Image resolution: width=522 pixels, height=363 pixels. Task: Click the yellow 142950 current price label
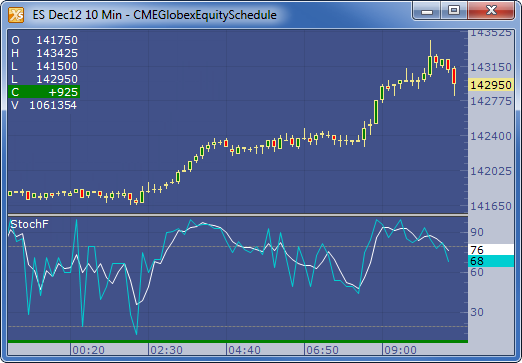point(491,85)
